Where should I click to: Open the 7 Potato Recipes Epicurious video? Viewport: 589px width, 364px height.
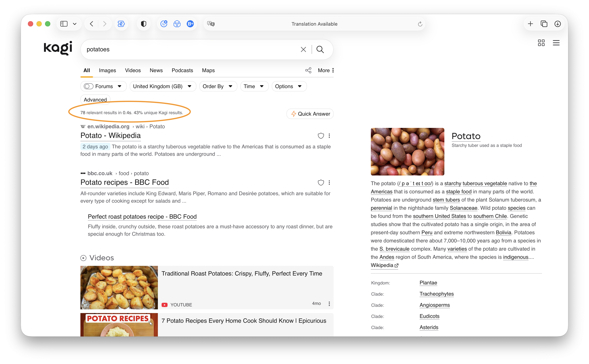pos(244,321)
